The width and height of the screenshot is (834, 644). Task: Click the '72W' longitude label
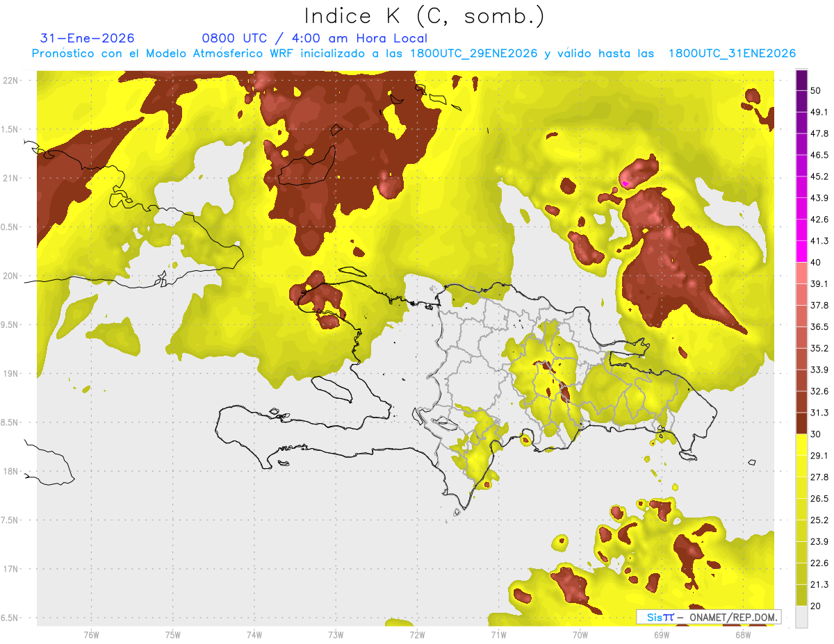click(417, 635)
